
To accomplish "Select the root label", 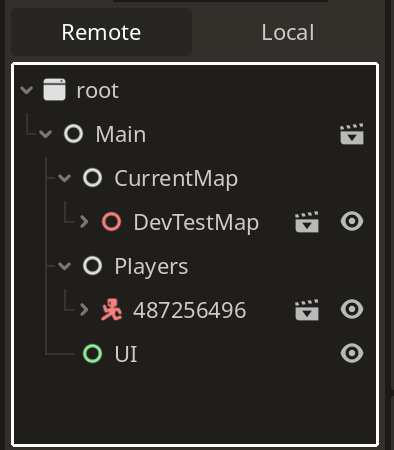I will pyautogui.click(x=98, y=91).
